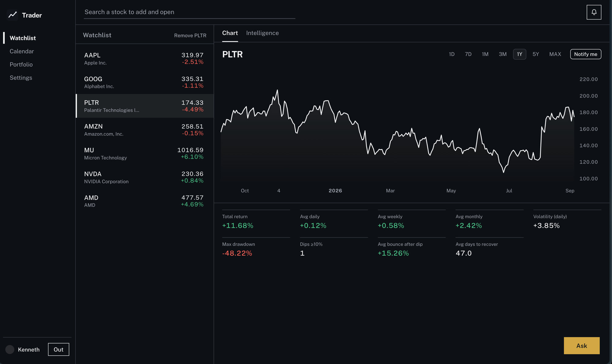612x364 pixels.
Task: Click the Watchlist panel heading
Action: tap(97, 35)
